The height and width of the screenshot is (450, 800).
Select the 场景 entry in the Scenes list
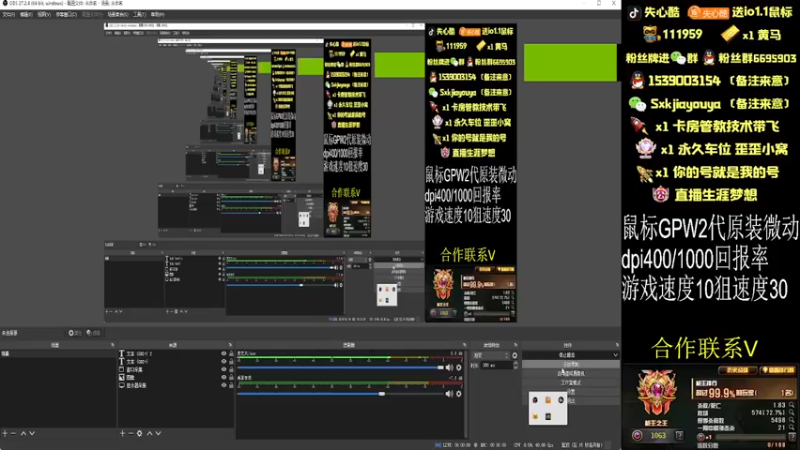pos(58,354)
